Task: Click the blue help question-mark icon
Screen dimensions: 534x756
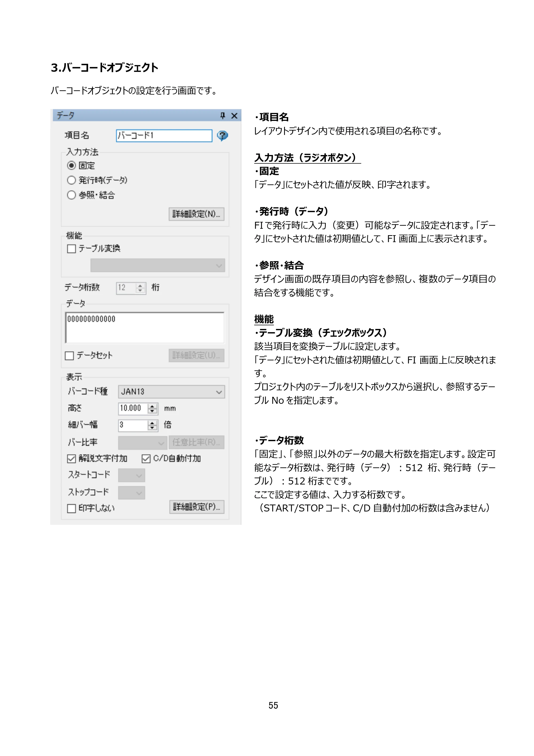Action: tap(222, 135)
